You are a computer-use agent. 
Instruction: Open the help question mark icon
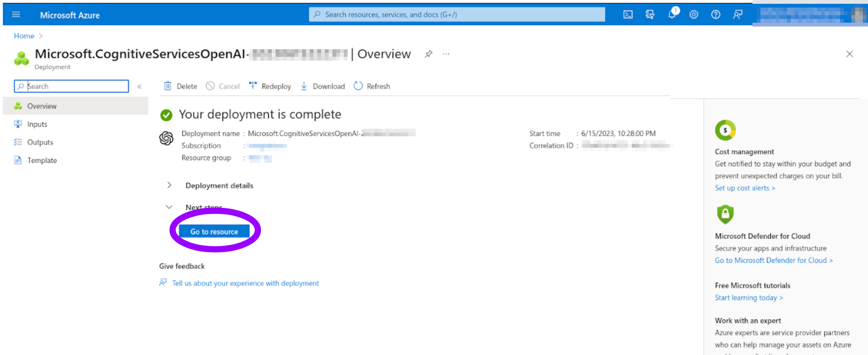(716, 15)
